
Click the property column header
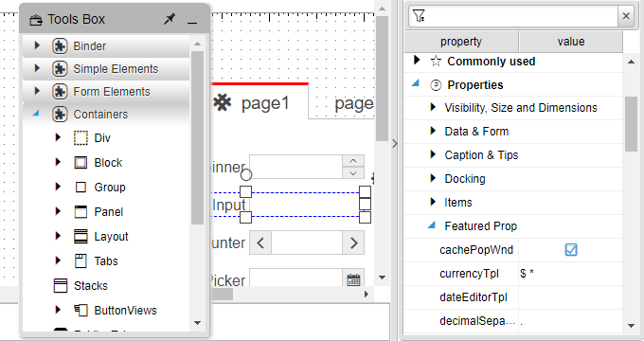[461, 42]
